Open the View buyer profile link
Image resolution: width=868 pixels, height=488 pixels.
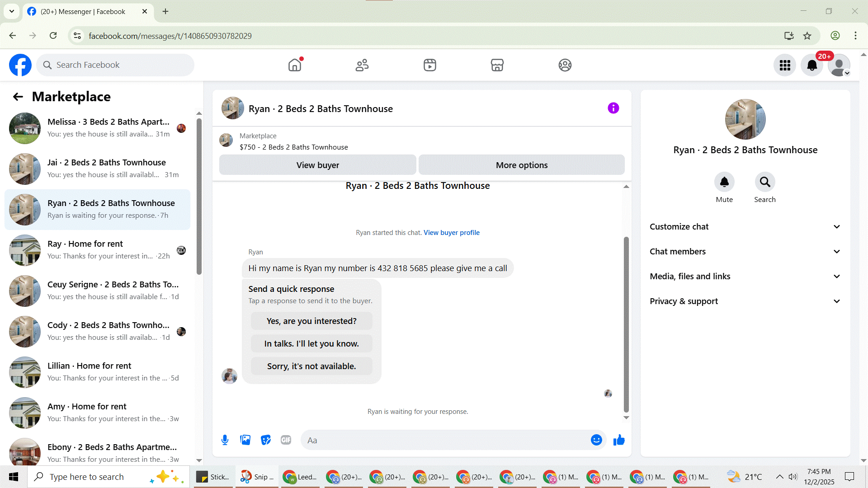pyautogui.click(x=451, y=233)
